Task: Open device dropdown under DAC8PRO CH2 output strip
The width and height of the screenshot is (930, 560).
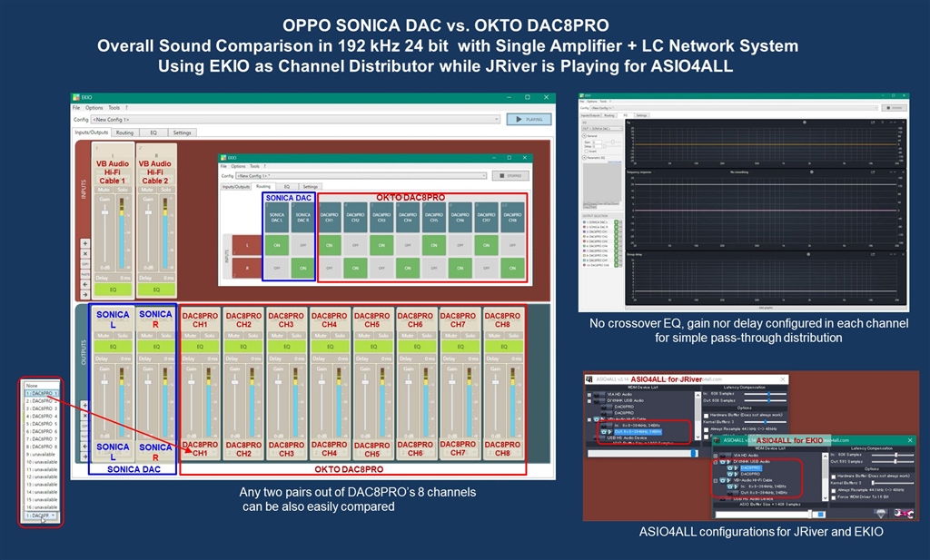Action: tap(243, 455)
